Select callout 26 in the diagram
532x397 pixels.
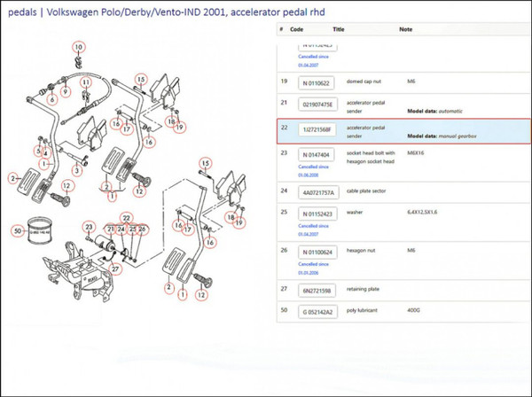(144, 230)
